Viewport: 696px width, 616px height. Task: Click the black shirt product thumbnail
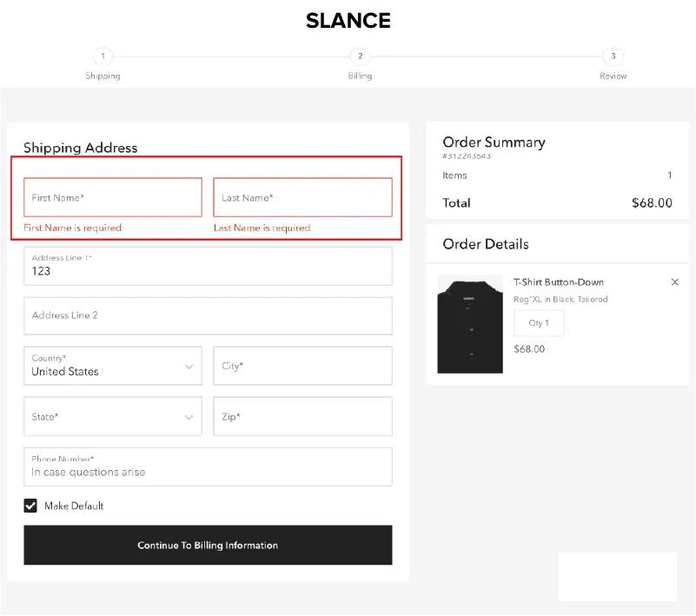(470, 324)
